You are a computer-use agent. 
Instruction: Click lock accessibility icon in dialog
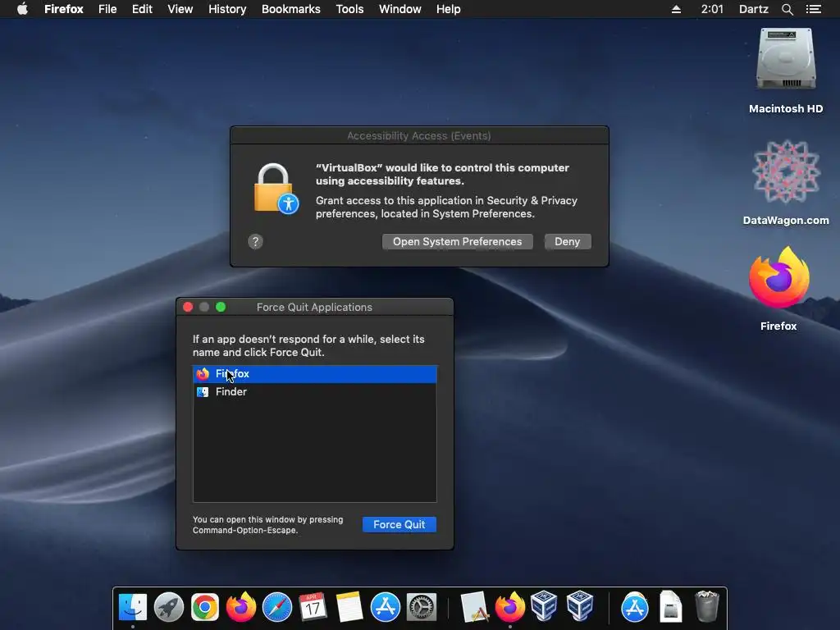276,189
